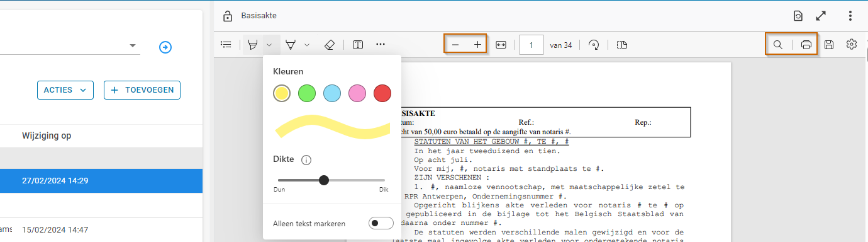Open the left panel combo box arrow
The width and height of the screenshot is (868, 242).
[x=133, y=46]
